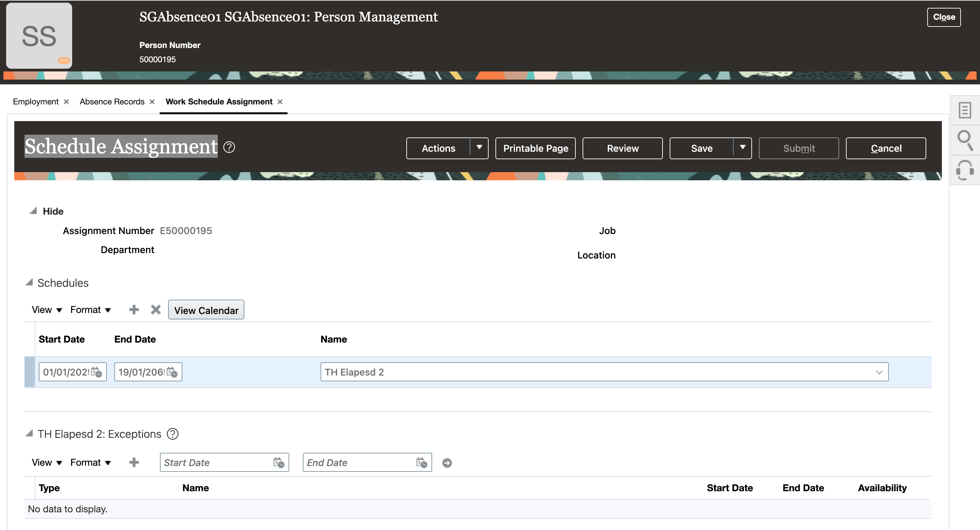Click the add schedule plus icon
The width and height of the screenshot is (980, 530).
pyautogui.click(x=133, y=310)
